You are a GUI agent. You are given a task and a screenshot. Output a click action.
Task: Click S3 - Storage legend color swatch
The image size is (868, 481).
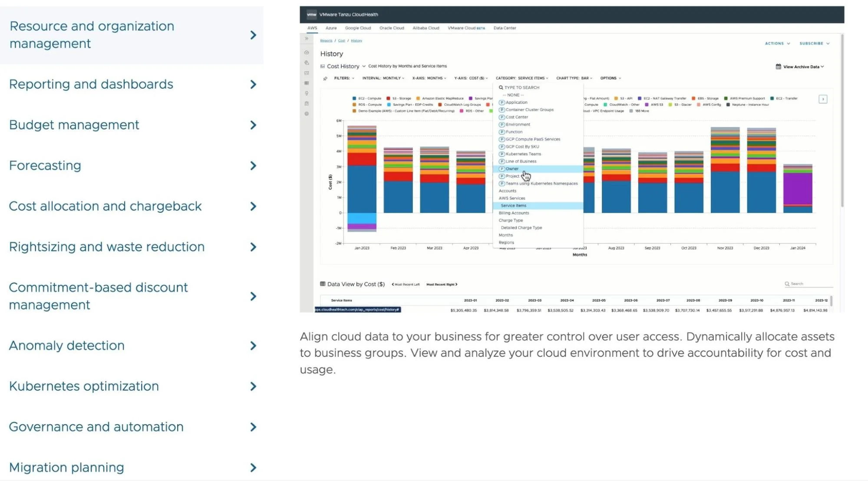tap(388, 99)
